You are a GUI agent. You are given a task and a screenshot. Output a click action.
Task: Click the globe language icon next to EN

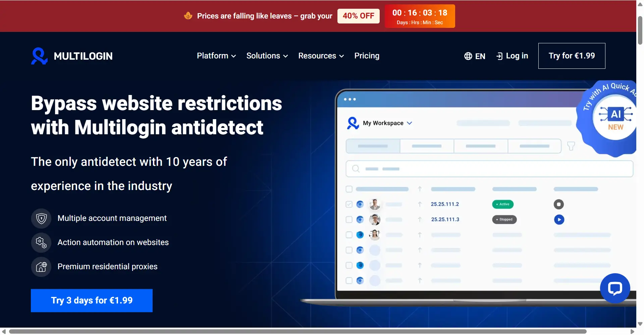pos(468,56)
